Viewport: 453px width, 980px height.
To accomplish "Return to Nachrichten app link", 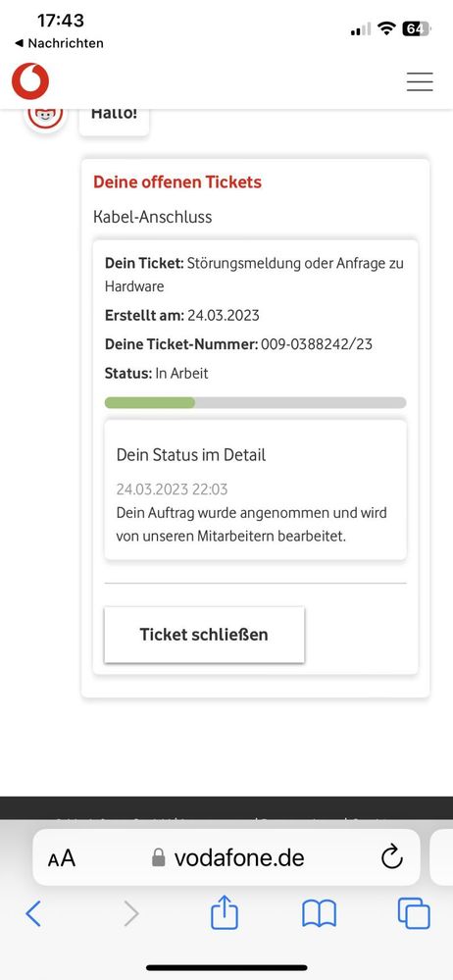I will tap(59, 43).
